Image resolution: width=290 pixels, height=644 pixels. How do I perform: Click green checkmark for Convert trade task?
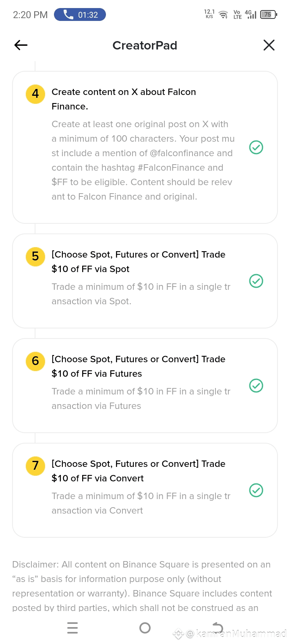pos(256,490)
